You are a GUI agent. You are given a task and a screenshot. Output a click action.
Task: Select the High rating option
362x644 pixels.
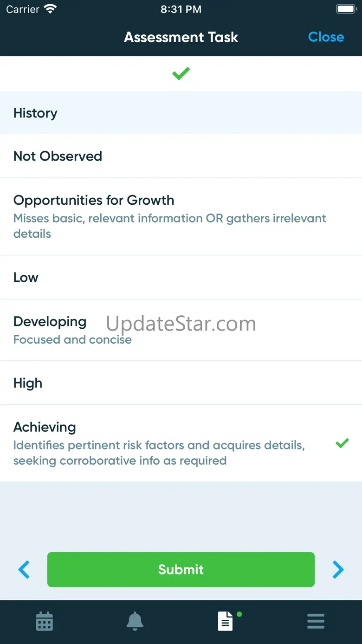coord(181,383)
